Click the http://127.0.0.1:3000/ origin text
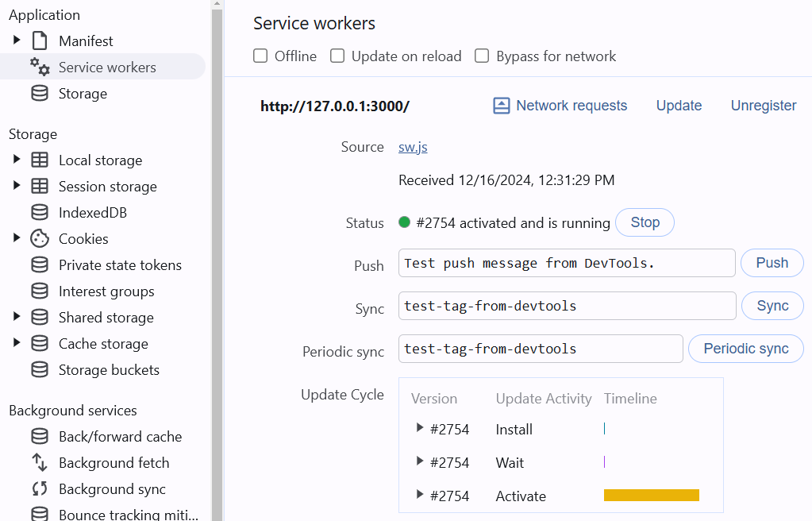Image resolution: width=812 pixels, height=521 pixels. click(x=334, y=106)
